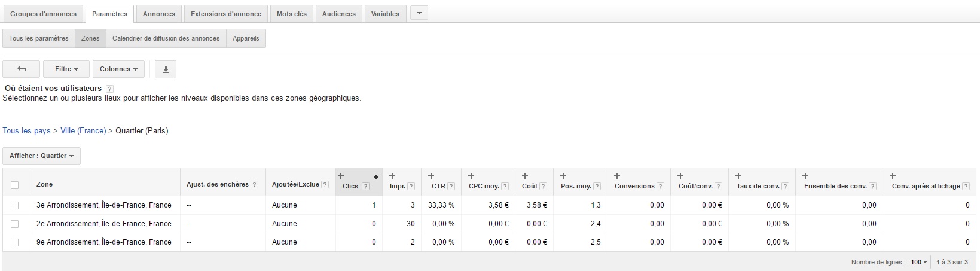Switch to the Mots clés tab
Viewport: 980px width, 271px height.
[291, 14]
